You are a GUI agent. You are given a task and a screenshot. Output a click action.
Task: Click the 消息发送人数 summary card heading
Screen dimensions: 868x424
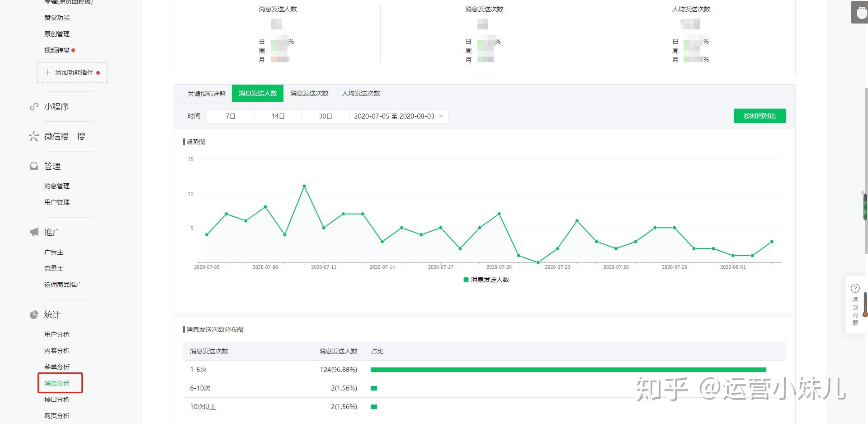[278, 9]
